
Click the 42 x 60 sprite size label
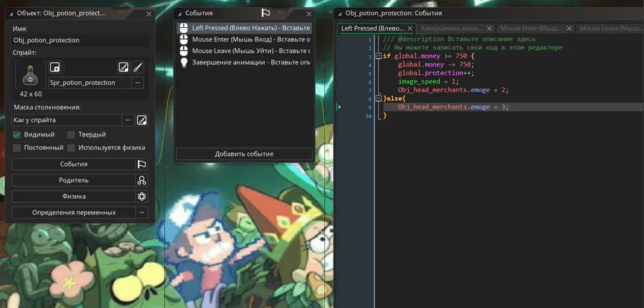[x=31, y=94]
